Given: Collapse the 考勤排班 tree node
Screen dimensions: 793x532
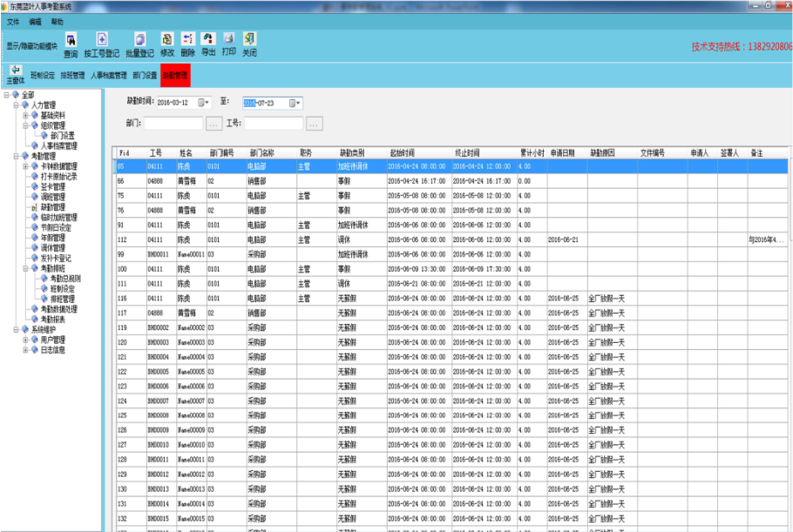Looking at the screenshot, I should [x=25, y=268].
